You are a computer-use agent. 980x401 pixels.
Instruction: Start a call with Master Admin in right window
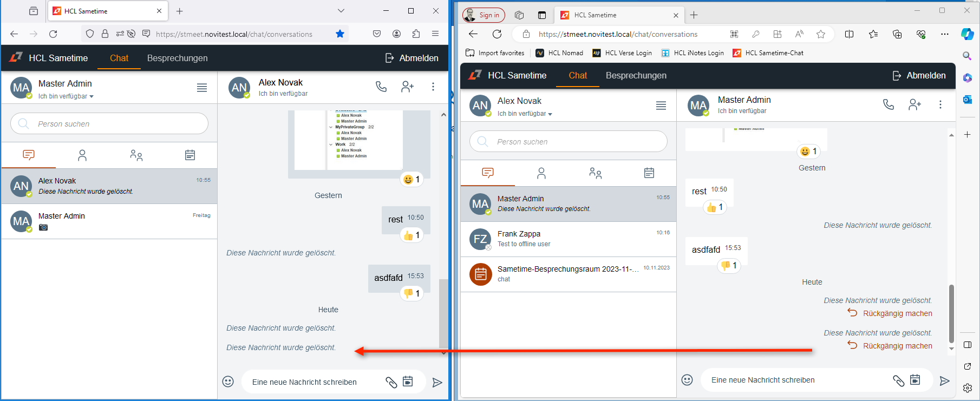888,104
